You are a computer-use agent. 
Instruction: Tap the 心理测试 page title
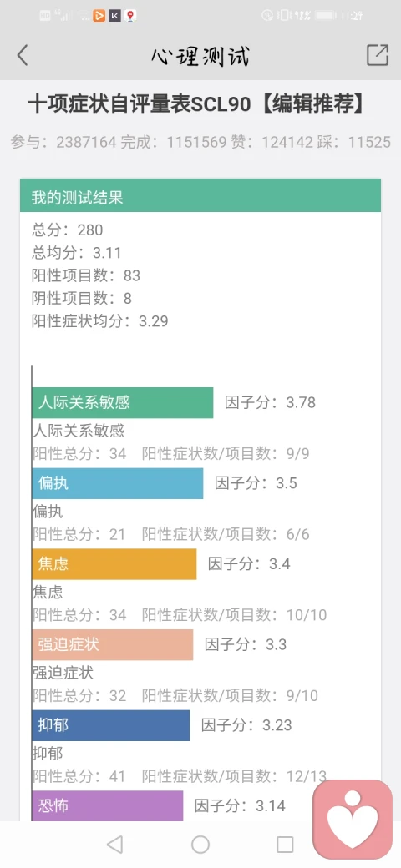point(200,56)
